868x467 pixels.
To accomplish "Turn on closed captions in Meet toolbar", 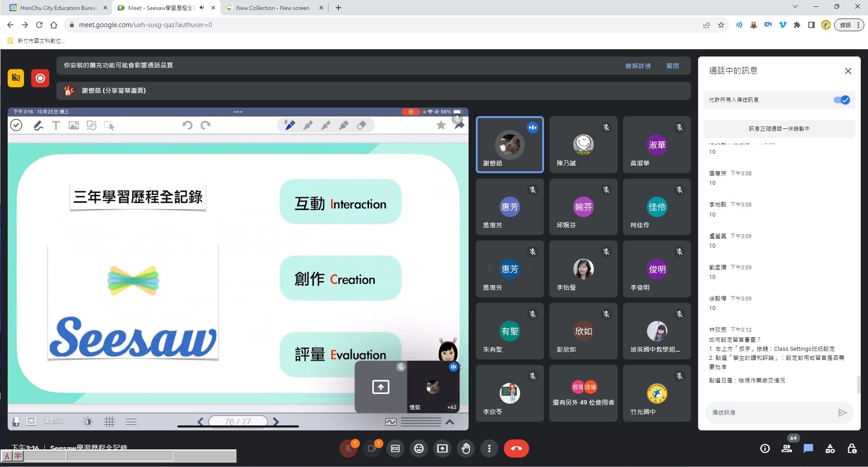I will (x=395, y=448).
